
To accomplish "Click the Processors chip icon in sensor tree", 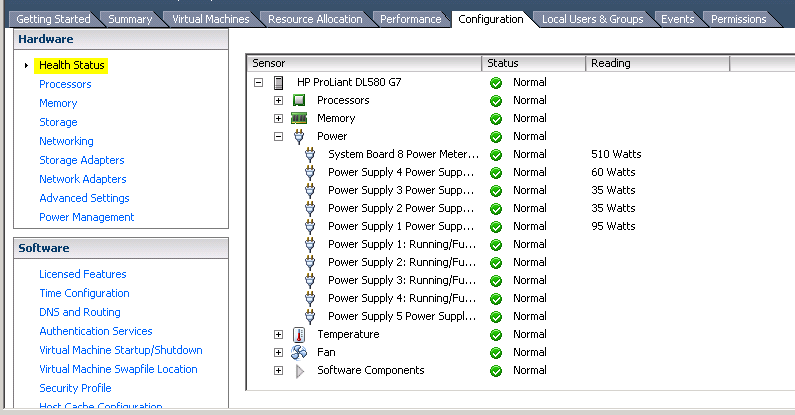I will click(x=299, y=100).
